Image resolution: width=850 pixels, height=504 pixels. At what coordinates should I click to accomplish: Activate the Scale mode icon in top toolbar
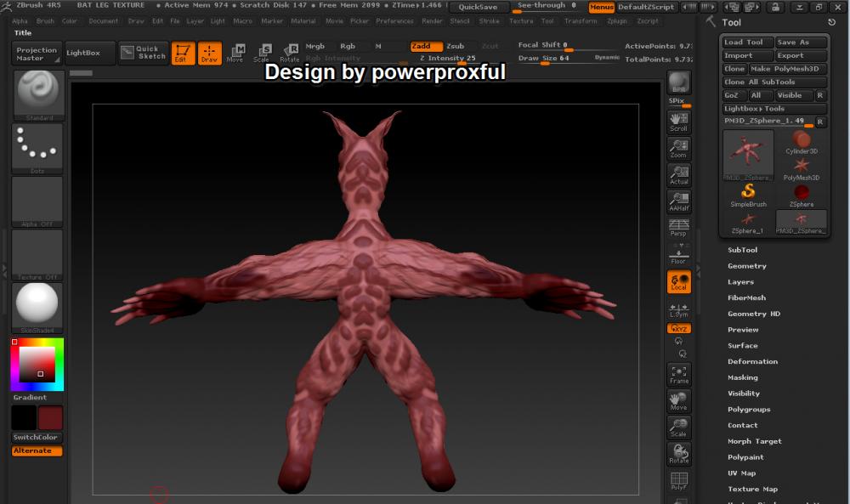[263, 54]
